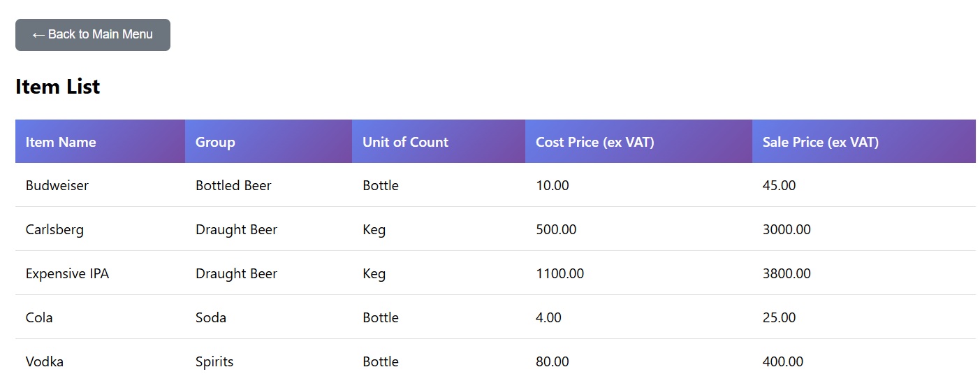Screen dimensions: 980x381
Task: Click Carlsberg's cost price 500.00
Action: point(556,229)
